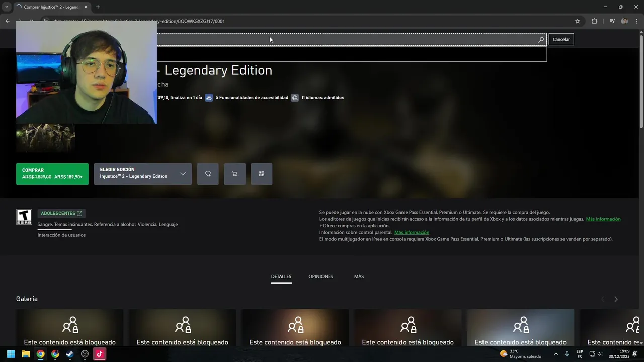The width and height of the screenshot is (644, 362).
Task: Click the magnifier search icon in the Xbox search bar
Action: tap(541, 40)
